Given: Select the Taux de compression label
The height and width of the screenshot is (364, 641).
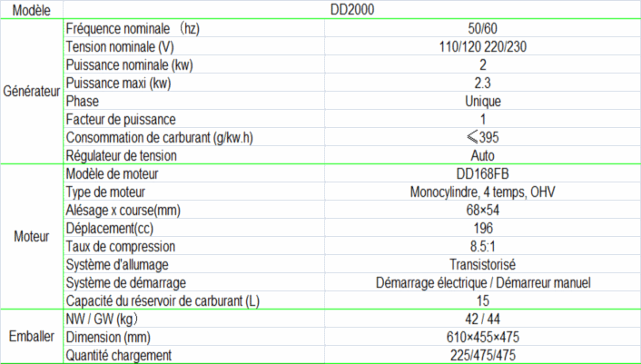Looking at the screenshot, I should 120,246.
